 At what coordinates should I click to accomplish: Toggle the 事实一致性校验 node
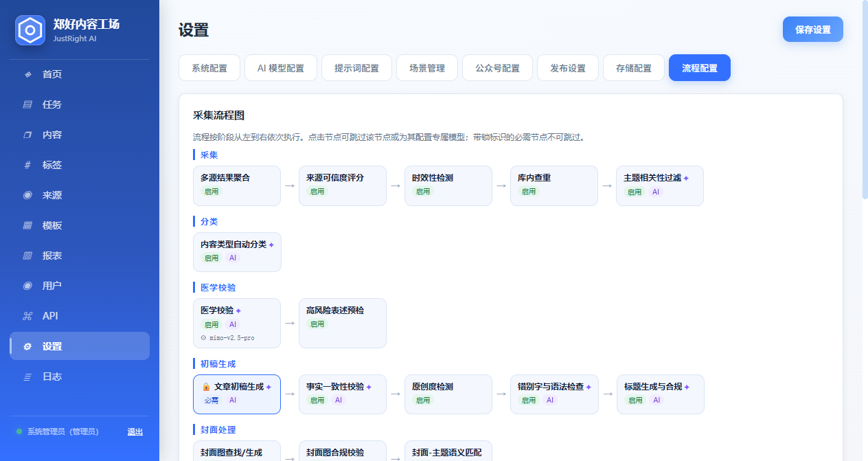pos(343,394)
